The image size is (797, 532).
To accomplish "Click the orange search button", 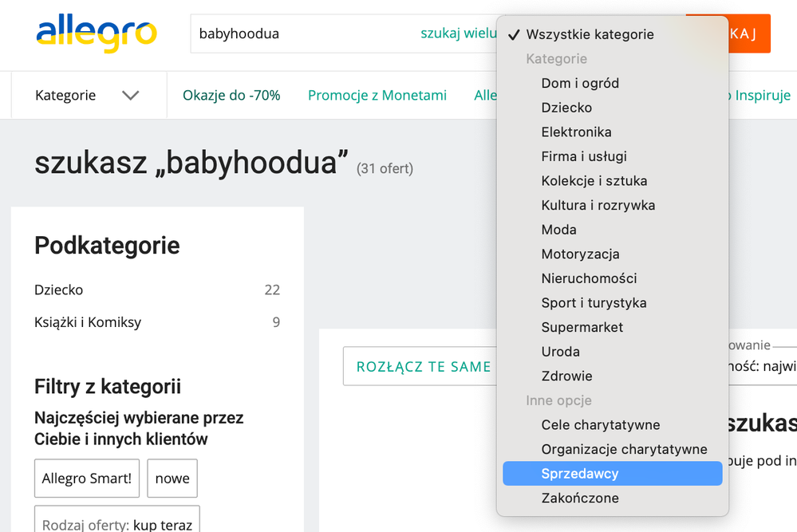I will point(750,33).
